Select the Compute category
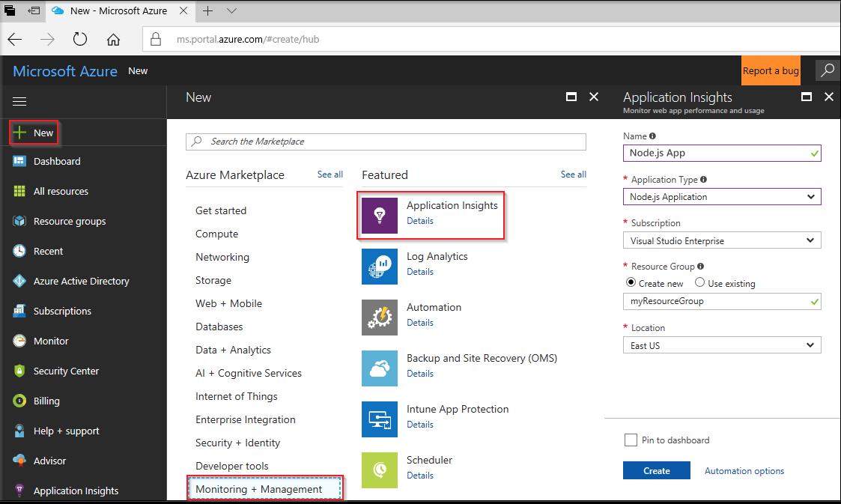This screenshot has height=504, width=841. [x=216, y=234]
